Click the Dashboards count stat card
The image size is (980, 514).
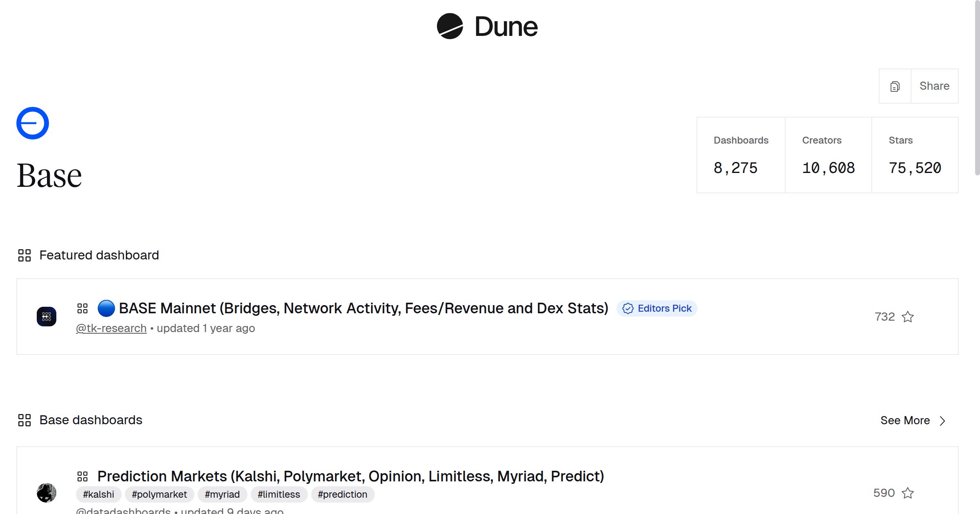point(741,155)
